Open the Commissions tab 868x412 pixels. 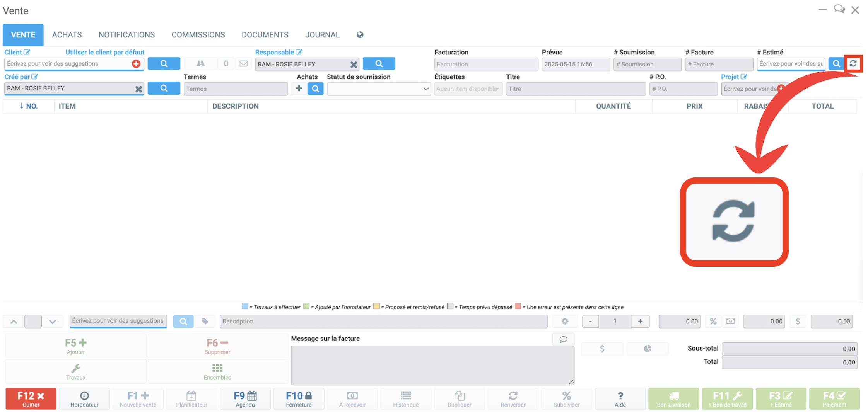[x=198, y=35]
